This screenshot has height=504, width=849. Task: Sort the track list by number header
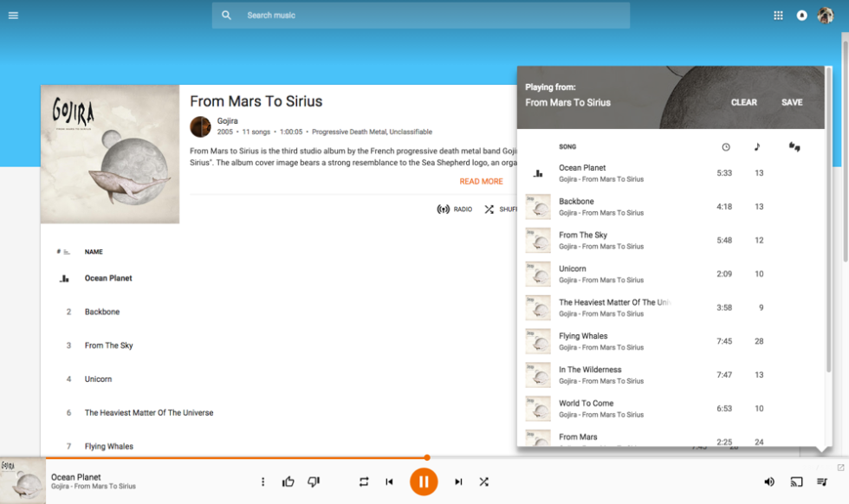(x=64, y=252)
